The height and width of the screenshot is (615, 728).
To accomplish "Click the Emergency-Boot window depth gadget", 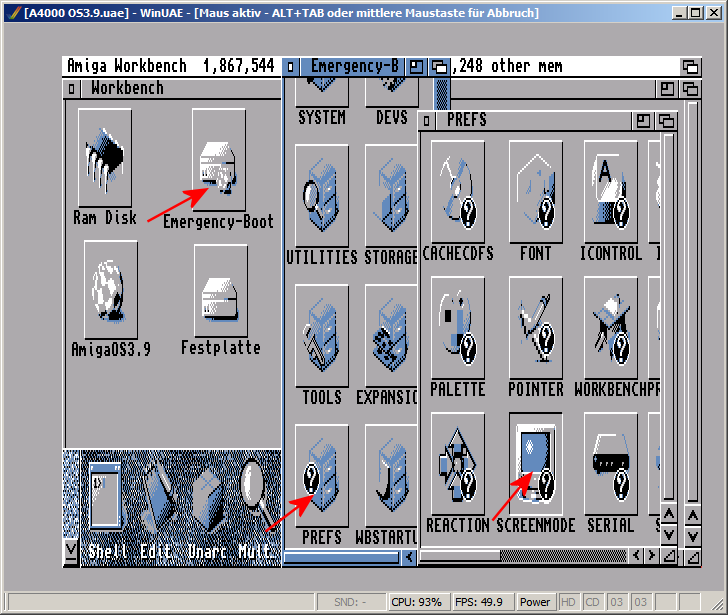I will [x=439, y=67].
